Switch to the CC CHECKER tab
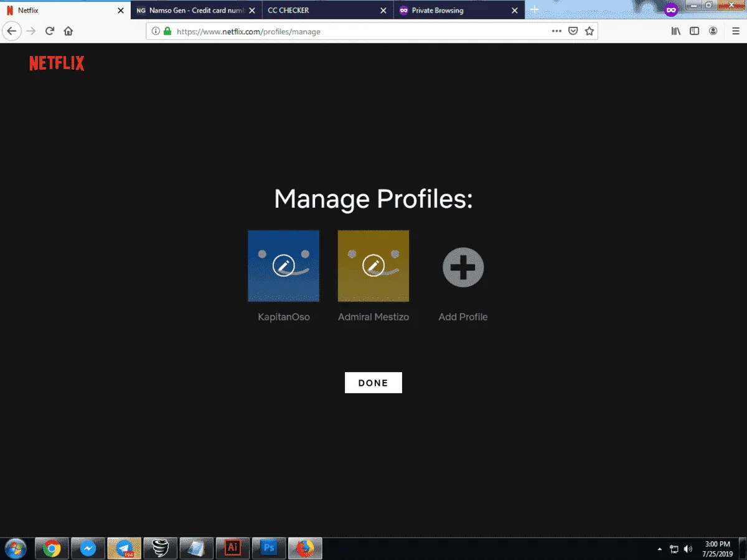Viewport: 747px width, 560px height. 327,11
